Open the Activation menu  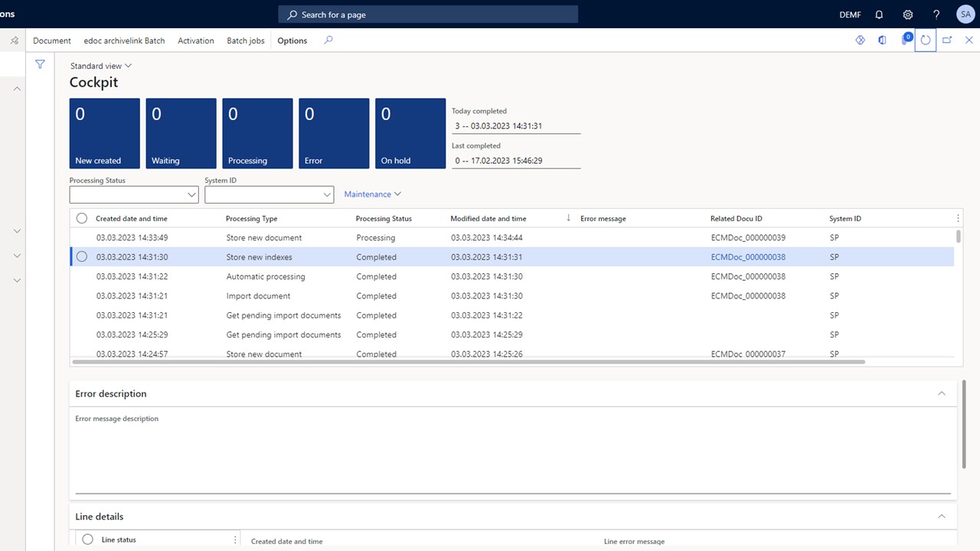point(196,41)
